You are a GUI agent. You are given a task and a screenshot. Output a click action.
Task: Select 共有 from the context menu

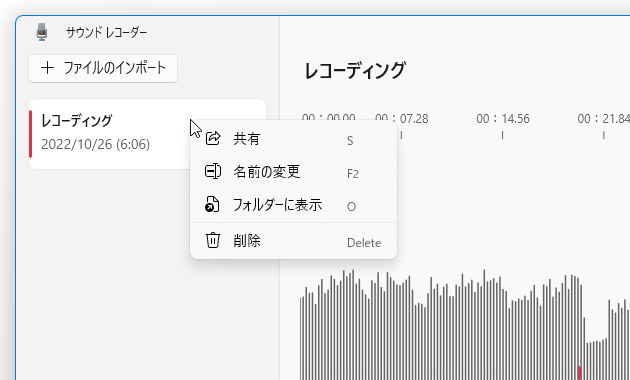tap(293, 139)
